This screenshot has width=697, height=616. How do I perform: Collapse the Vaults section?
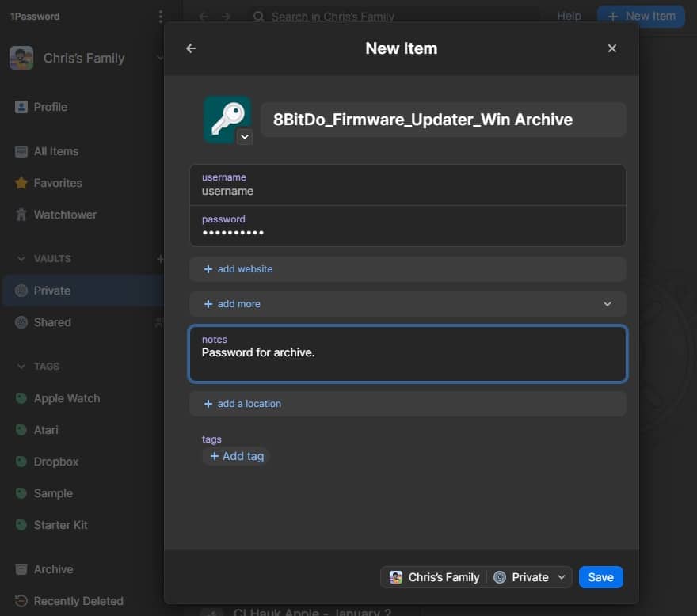[x=21, y=259]
